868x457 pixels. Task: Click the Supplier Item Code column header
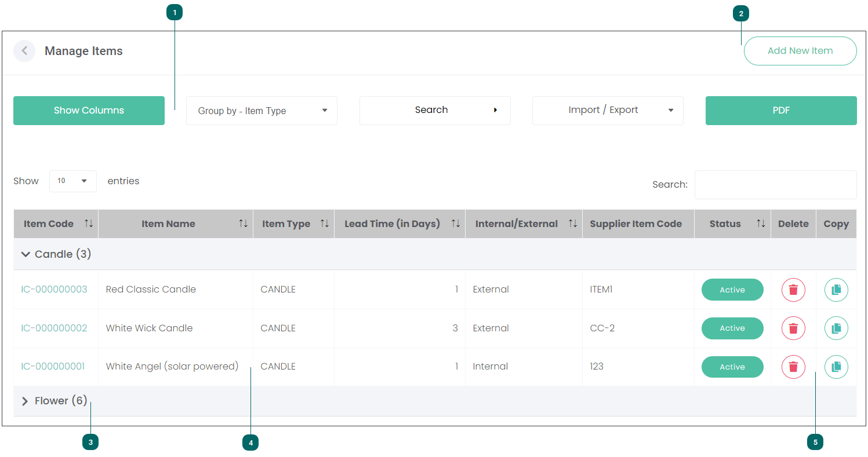point(638,224)
